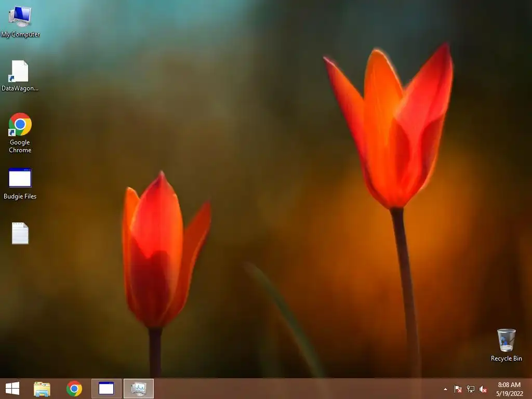The image size is (532, 399).
Task: Open the Action Center flag icon
Action: [x=458, y=389]
